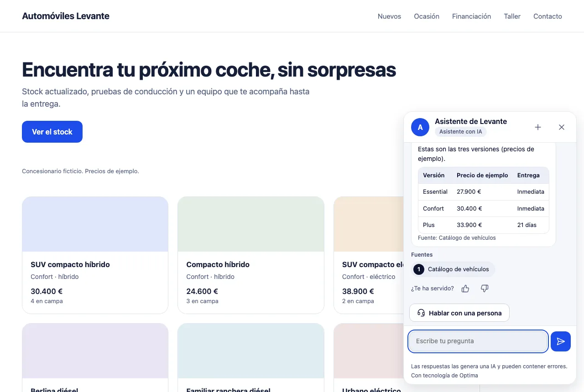Click Hablar con una persona button
The width and height of the screenshot is (584, 392).
pos(459,313)
